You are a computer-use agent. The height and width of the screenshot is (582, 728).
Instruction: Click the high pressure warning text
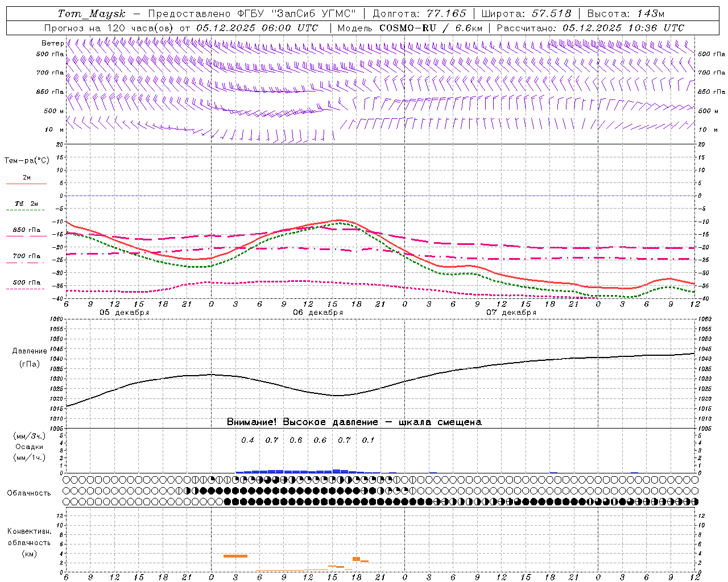pos(354,422)
